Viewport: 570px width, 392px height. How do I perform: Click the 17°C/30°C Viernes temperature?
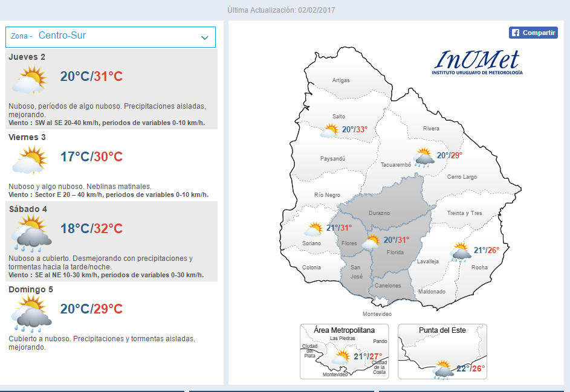point(91,157)
